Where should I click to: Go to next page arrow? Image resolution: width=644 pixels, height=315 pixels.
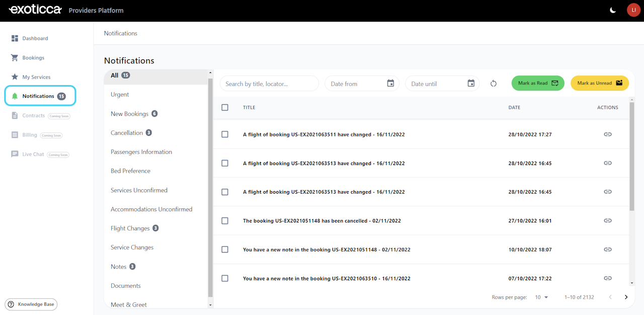point(626,297)
